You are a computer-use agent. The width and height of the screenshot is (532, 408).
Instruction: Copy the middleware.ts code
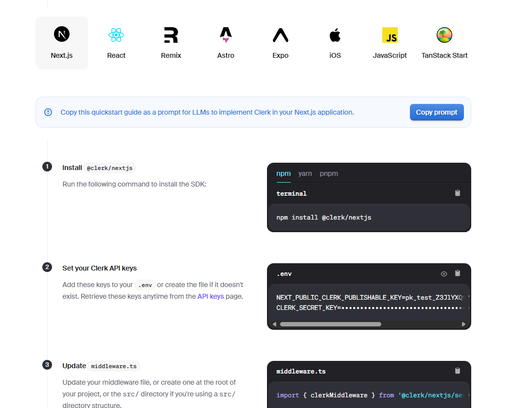tap(458, 371)
